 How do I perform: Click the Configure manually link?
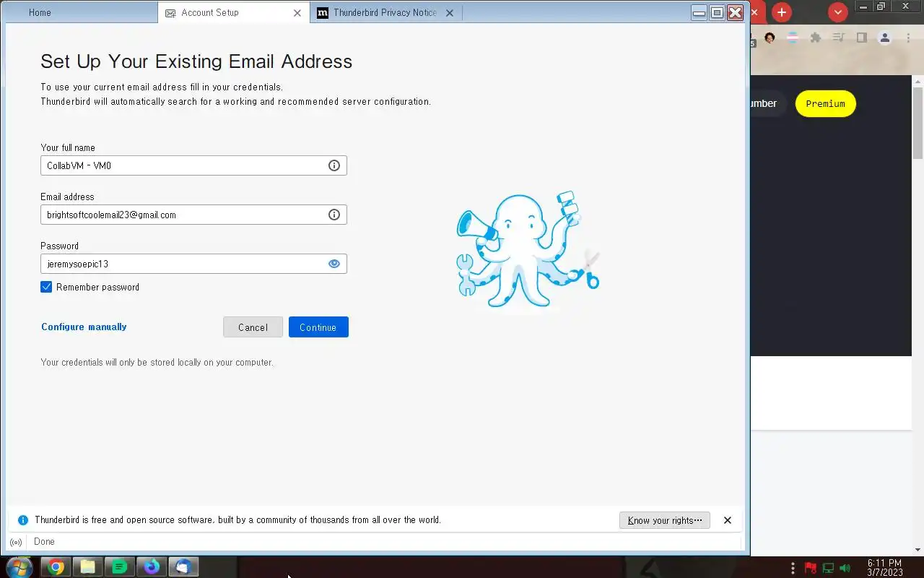pos(84,327)
